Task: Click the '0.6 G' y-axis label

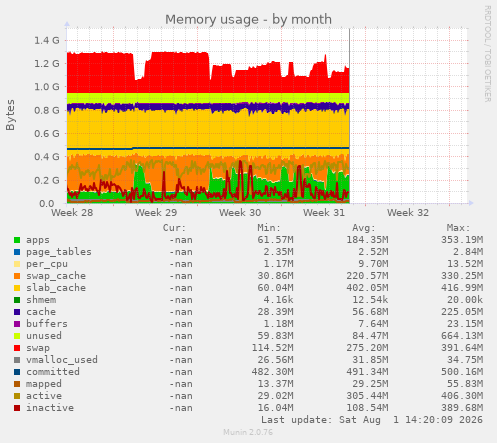Action: click(x=47, y=134)
